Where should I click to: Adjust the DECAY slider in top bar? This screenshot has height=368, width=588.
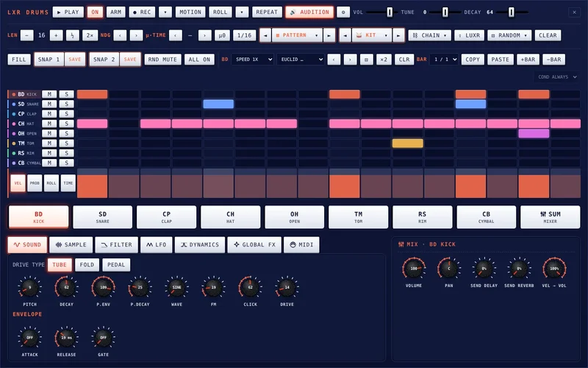tap(512, 12)
